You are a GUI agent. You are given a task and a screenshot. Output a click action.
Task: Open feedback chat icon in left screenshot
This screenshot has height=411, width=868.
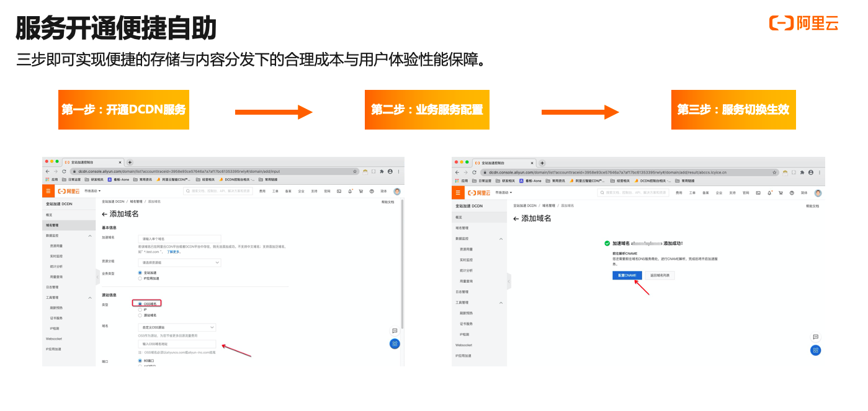[395, 331]
